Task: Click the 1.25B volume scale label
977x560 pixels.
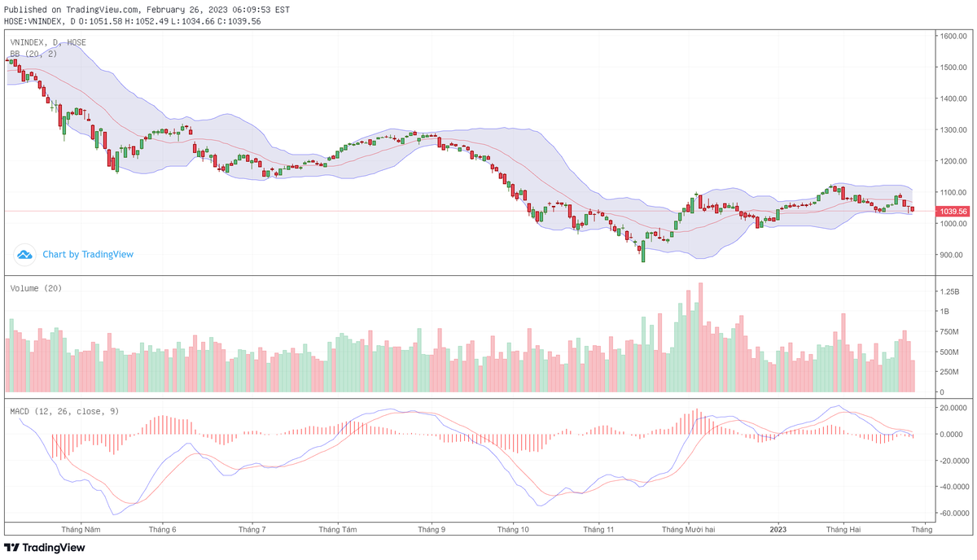Action: pos(950,291)
